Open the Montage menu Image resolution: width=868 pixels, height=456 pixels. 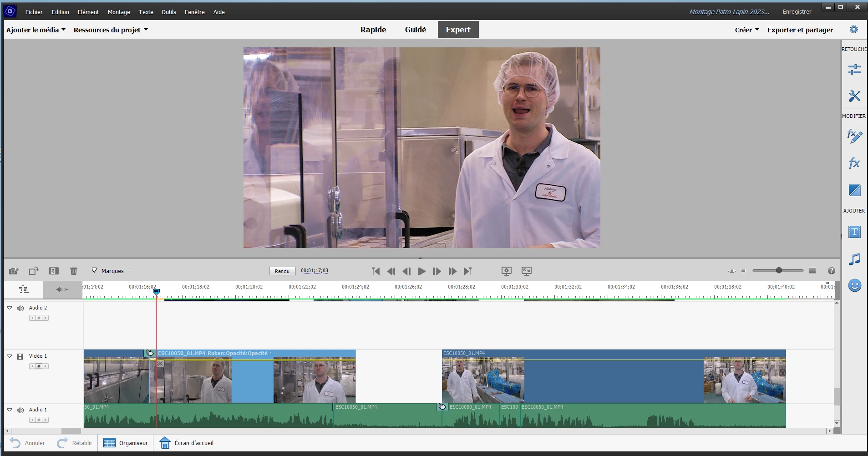[x=119, y=12]
